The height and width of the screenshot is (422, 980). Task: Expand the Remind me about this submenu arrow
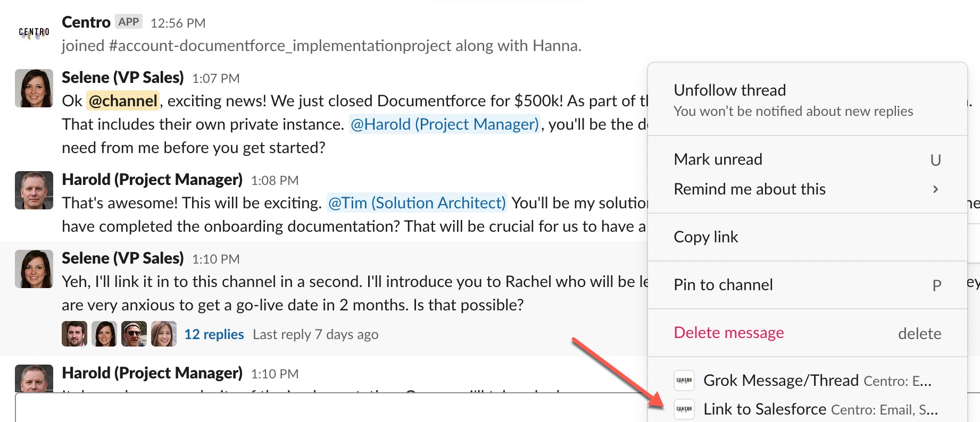click(x=935, y=189)
